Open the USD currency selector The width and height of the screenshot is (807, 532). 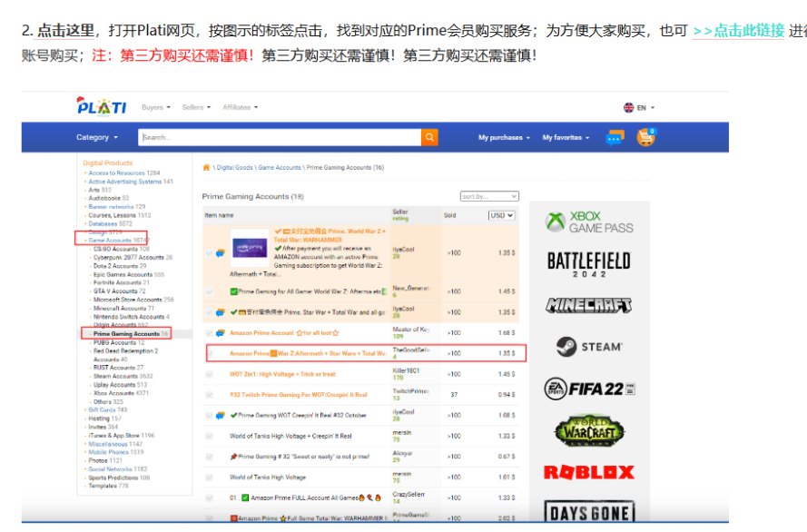(502, 215)
